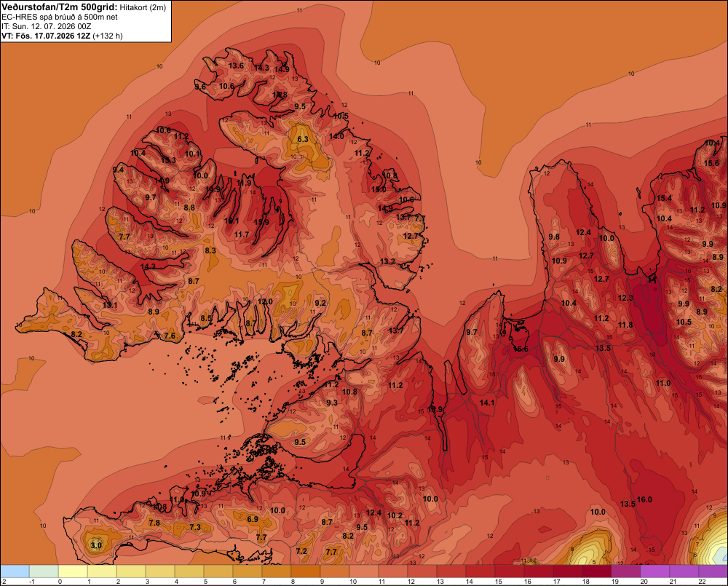Click the EC-HRES spá brúuð description line
Image resolution: width=728 pixels, height=586 pixels.
60,17
